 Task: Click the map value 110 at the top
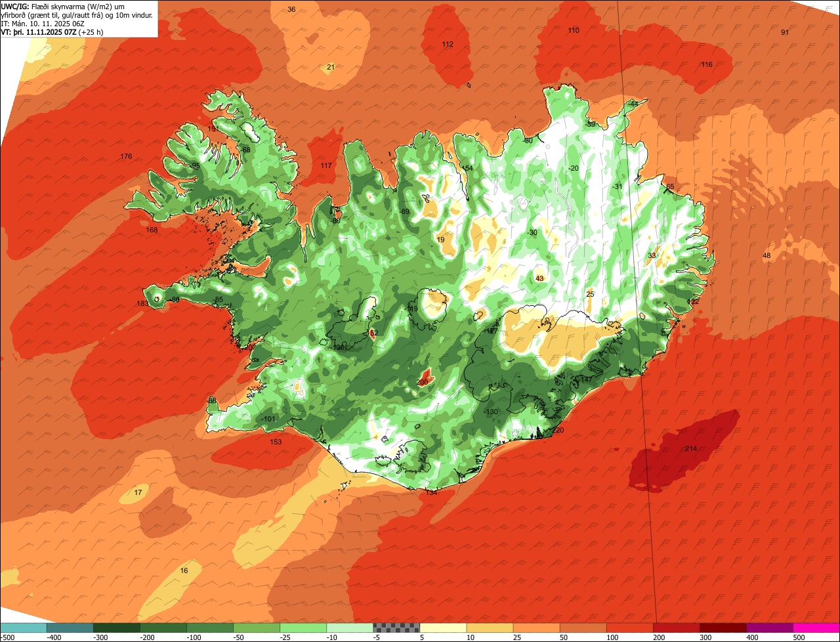(574, 31)
